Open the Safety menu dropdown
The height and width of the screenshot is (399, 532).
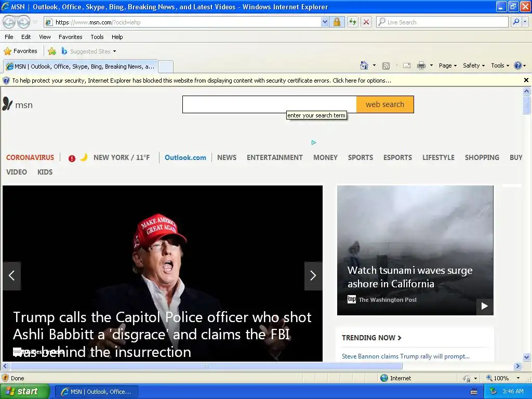tap(474, 65)
